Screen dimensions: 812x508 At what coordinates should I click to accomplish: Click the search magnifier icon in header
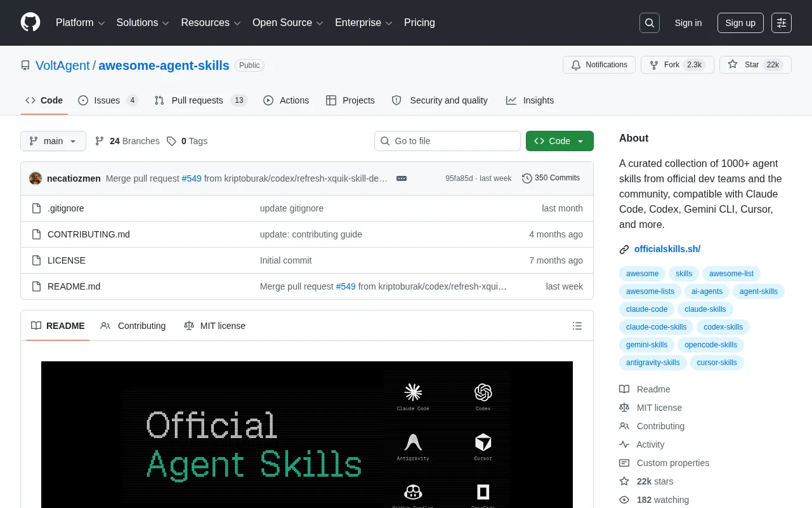(650, 23)
